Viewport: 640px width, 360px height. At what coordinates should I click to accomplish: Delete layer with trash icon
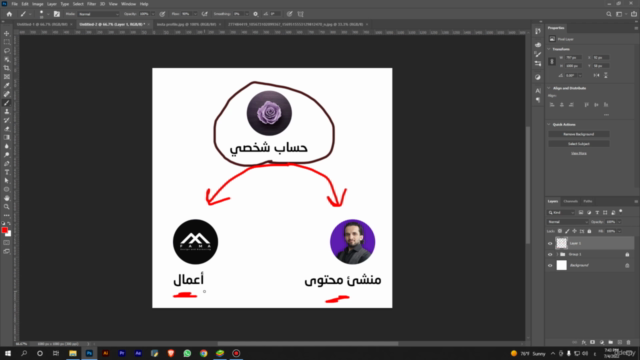629,342
